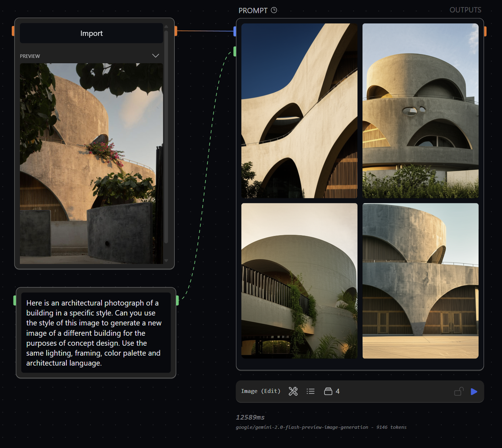Click the Image (Edit) mode label
The image size is (502, 448).
tap(261, 391)
